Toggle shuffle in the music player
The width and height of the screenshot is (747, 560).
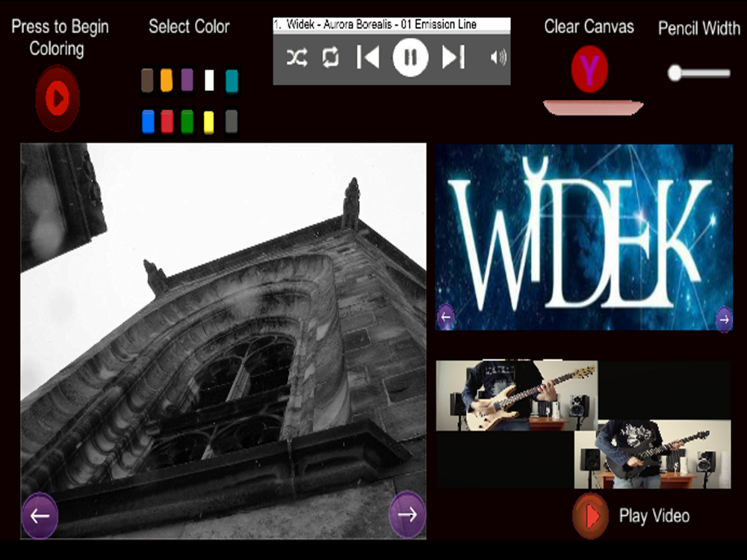pyautogui.click(x=297, y=58)
